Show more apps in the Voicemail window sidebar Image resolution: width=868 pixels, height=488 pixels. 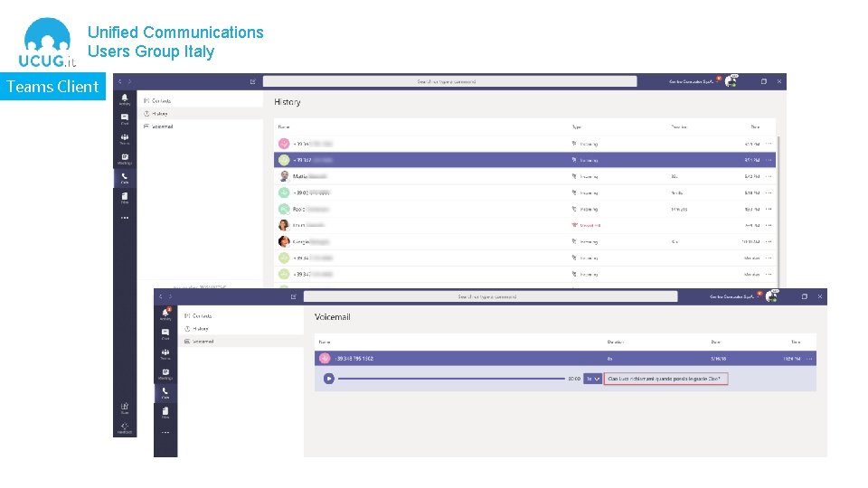pyautogui.click(x=165, y=433)
